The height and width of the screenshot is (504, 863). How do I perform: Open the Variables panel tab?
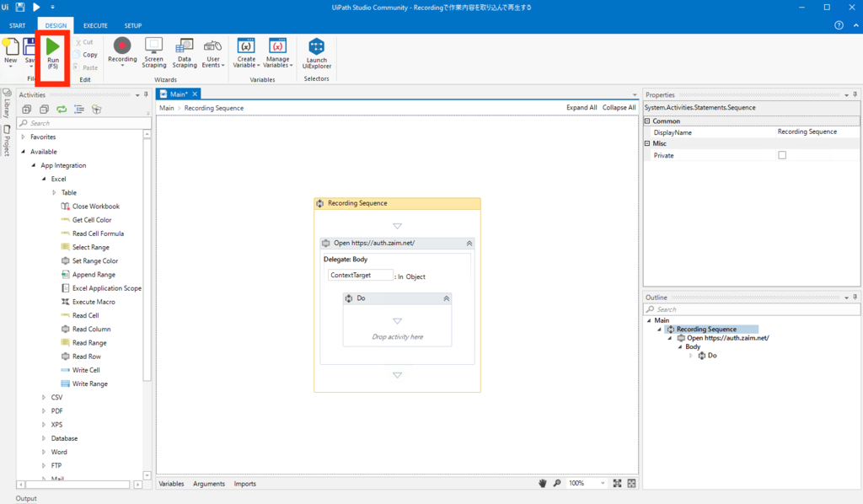pyautogui.click(x=171, y=484)
